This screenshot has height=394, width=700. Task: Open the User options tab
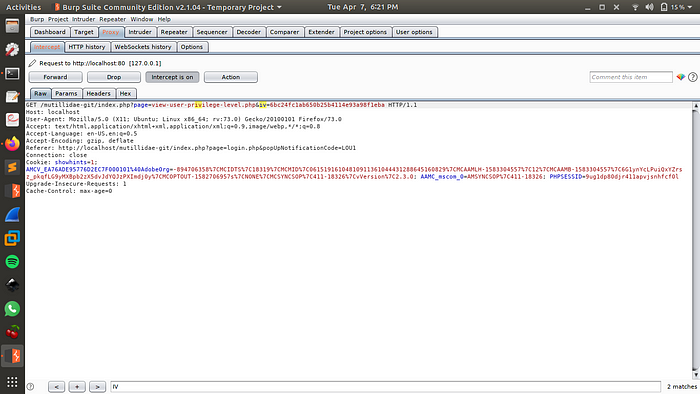pyautogui.click(x=414, y=32)
